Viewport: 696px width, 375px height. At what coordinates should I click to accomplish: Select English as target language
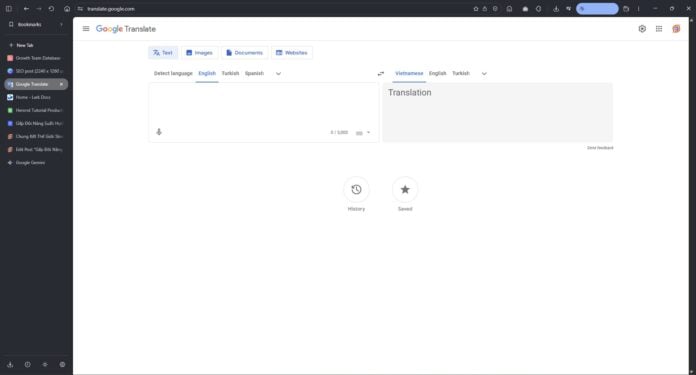[x=438, y=73]
